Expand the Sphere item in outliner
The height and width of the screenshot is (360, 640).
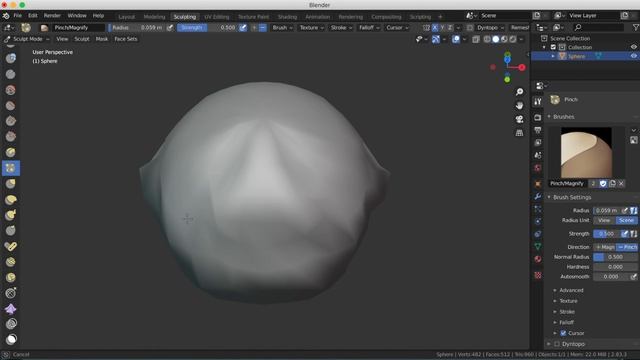(x=553, y=56)
